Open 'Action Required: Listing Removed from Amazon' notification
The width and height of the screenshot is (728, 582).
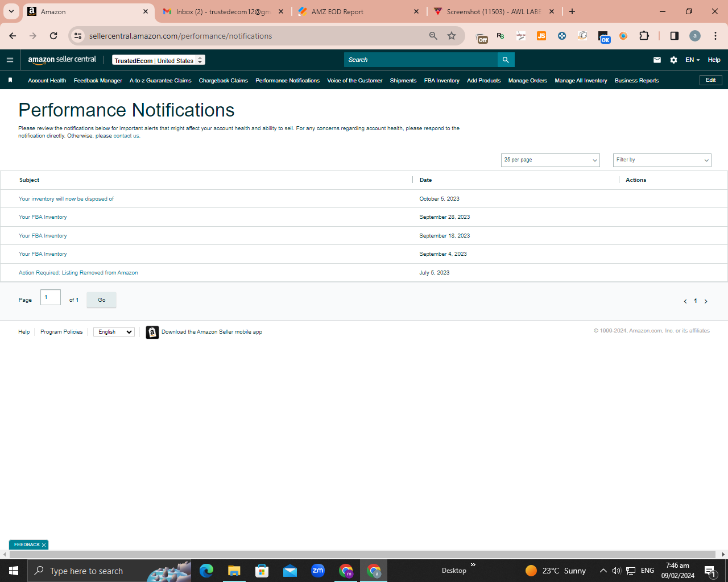[x=78, y=273]
